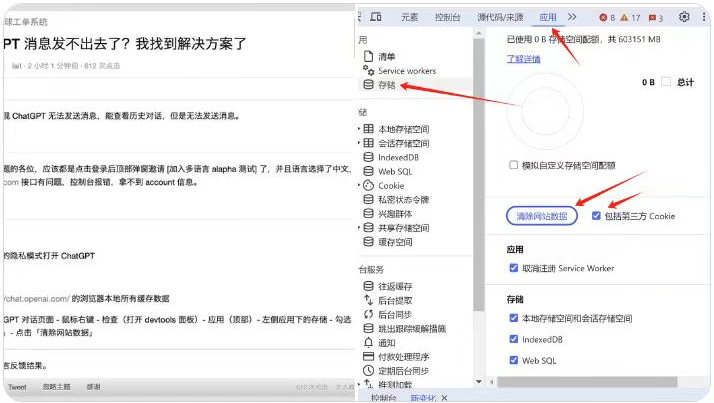Click the 总计 legend color swatch
Screen dimensions: 714x403
click(x=666, y=82)
